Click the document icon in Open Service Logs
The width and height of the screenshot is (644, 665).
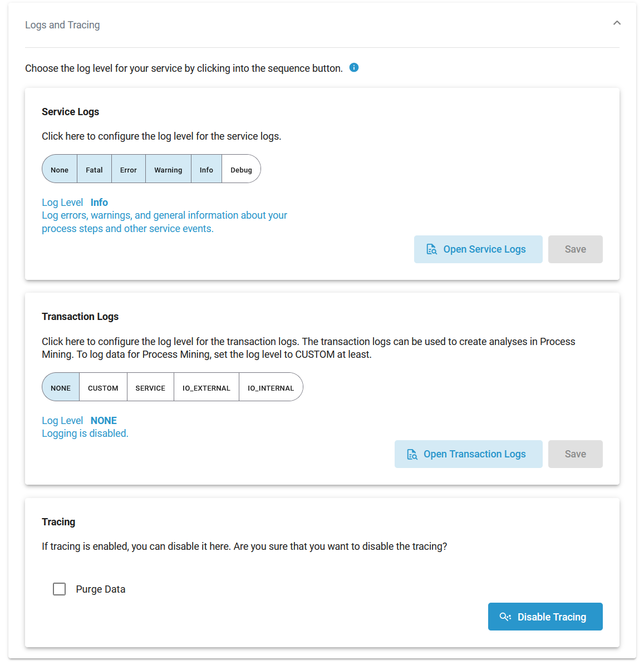(x=431, y=249)
